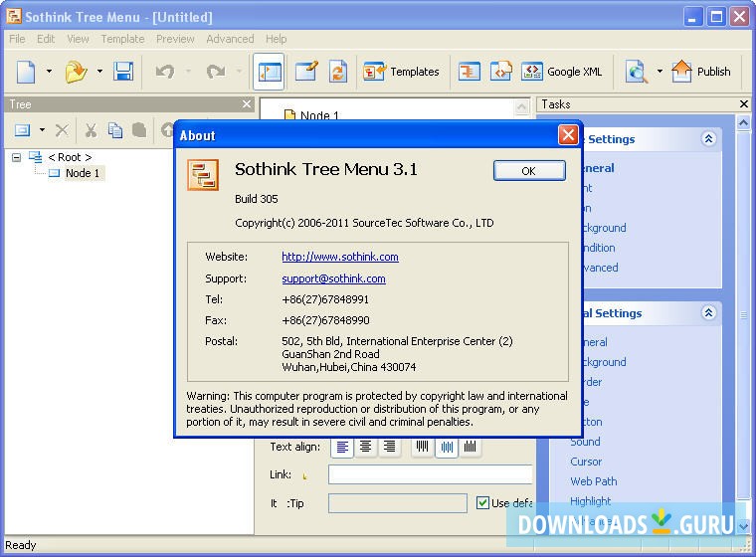The image size is (756, 557).
Task: Open the add node dropdown arrow
Action: pos(42,129)
